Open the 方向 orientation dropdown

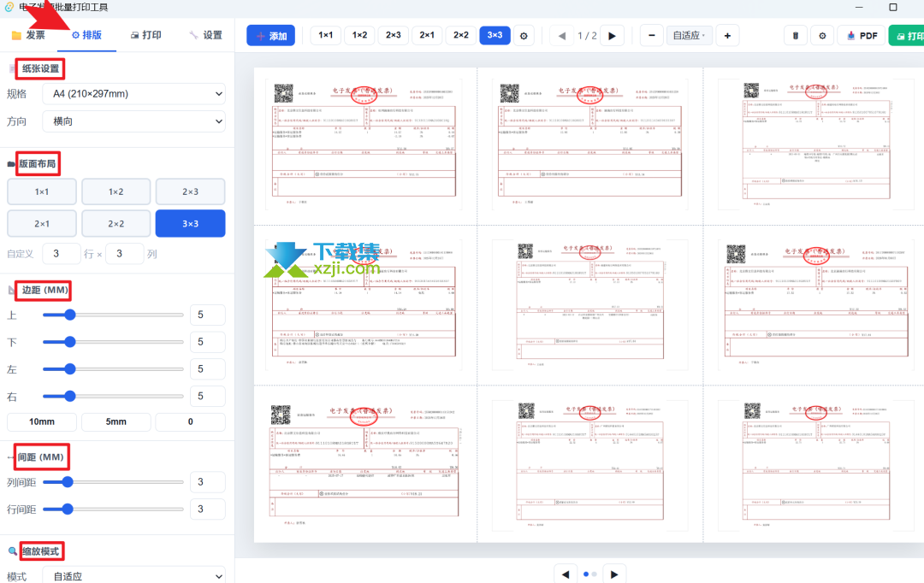(133, 121)
